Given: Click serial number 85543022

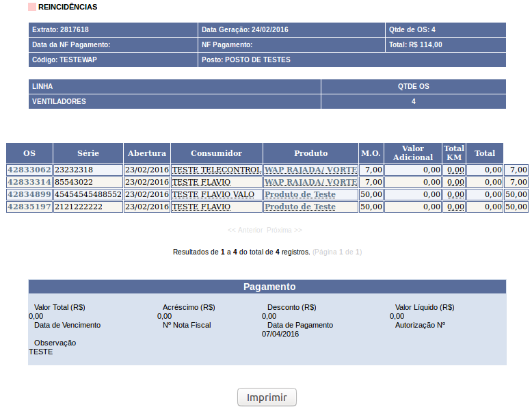Looking at the screenshot, I should tap(74, 182).
